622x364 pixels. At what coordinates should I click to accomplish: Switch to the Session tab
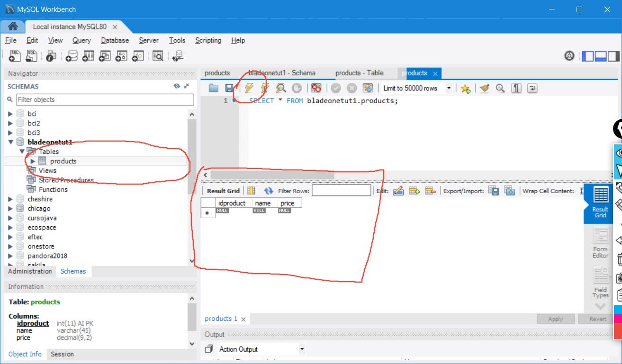[62, 354]
